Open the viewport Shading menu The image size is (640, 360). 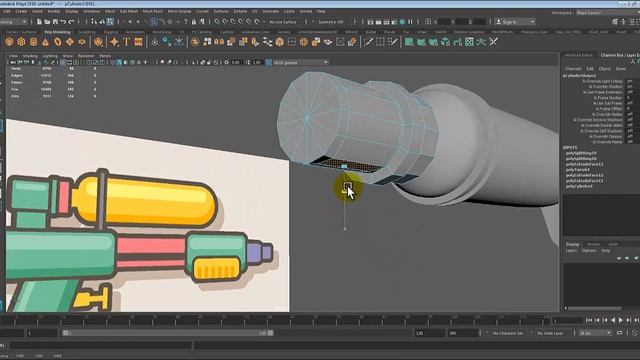pyautogui.click(x=30, y=56)
